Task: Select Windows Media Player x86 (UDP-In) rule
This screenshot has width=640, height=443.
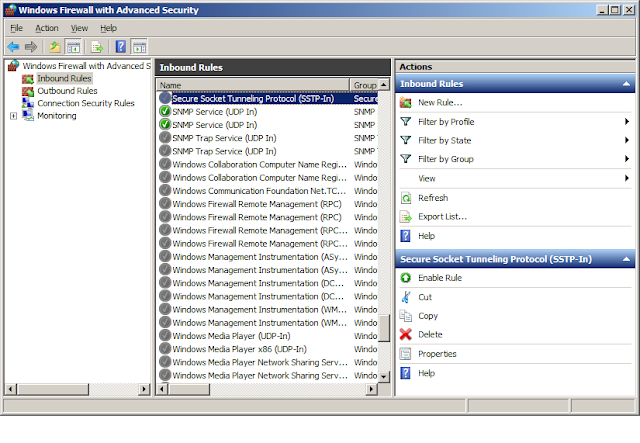Action: tap(267, 349)
